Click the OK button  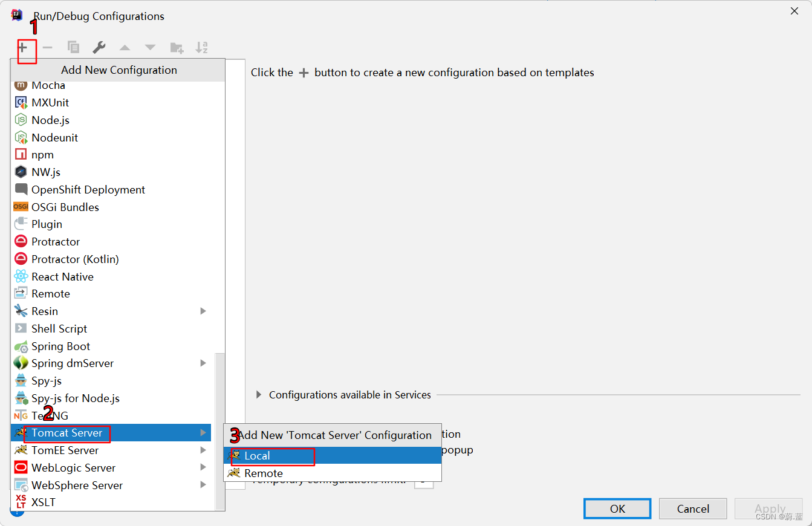[x=617, y=508]
